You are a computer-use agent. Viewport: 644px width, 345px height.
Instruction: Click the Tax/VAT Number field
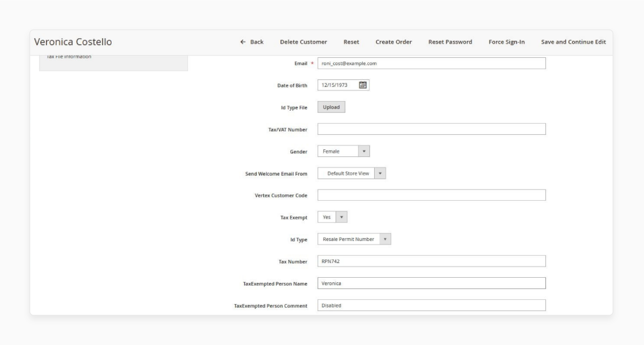pyautogui.click(x=431, y=129)
